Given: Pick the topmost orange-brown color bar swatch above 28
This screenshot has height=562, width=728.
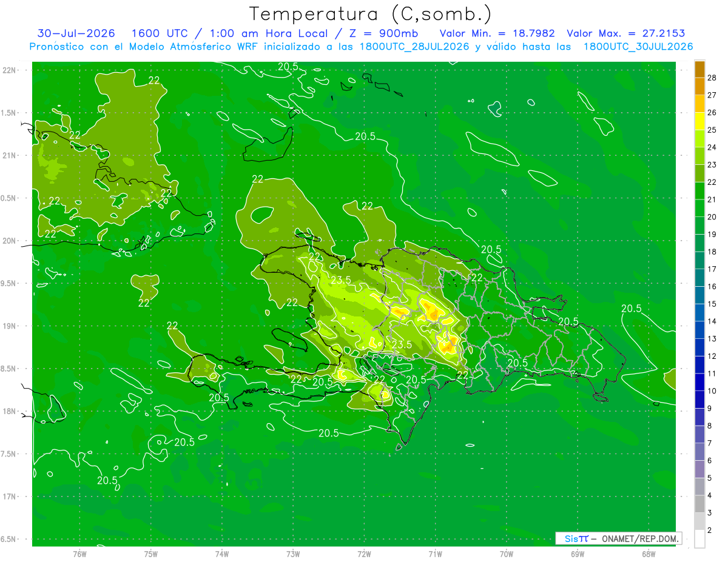Looking at the screenshot, I should pos(699,69).
